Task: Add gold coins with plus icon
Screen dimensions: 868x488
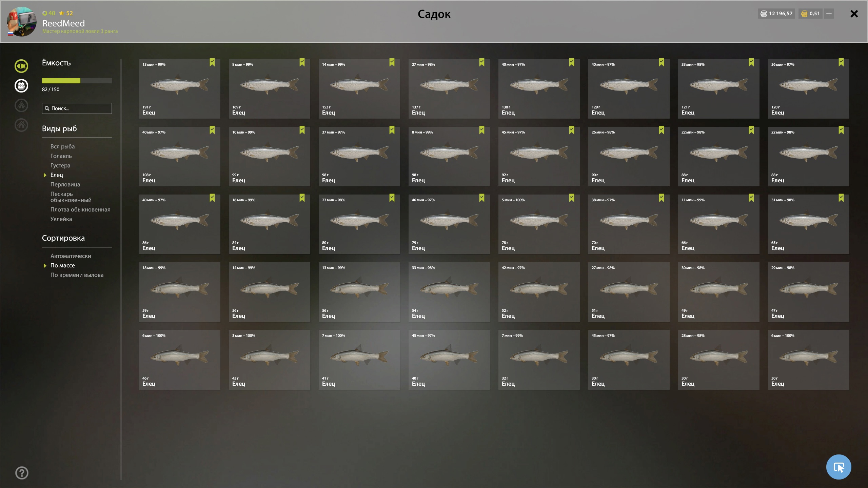Action: tap(829, 14)
